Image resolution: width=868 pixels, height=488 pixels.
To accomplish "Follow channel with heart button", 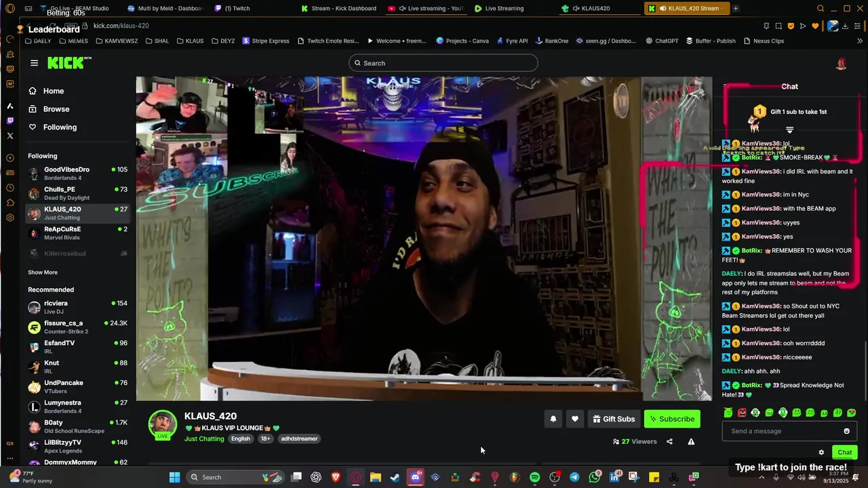I will 575,419.
